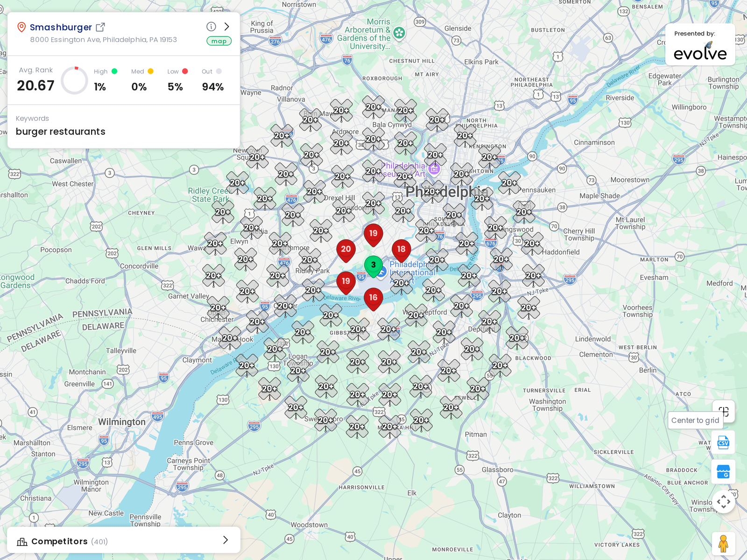The height and width of the screenshot is (560, 747).
Task: Click the address 8000 Essington Ave
Action: (x=104, y=40)
